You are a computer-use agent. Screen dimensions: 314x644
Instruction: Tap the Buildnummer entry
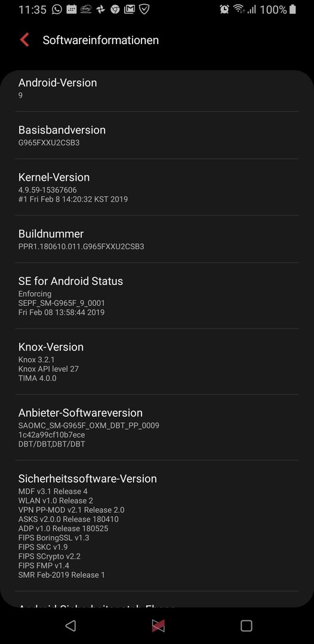point(157,240)
